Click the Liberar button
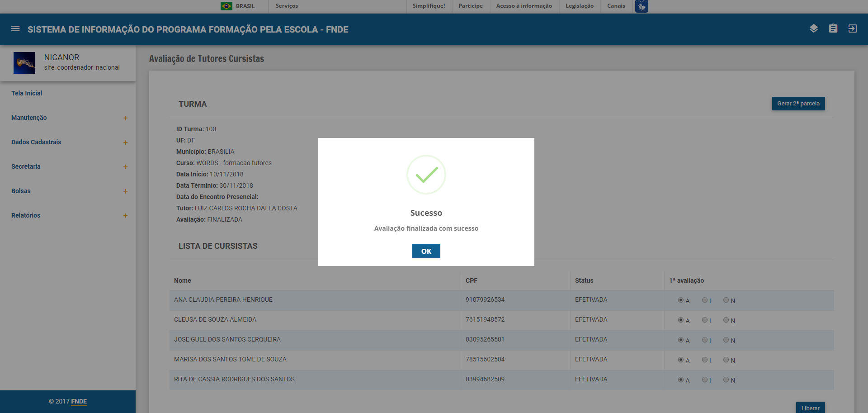This screenshot has height=413, width=868. [x=810, y=408]
